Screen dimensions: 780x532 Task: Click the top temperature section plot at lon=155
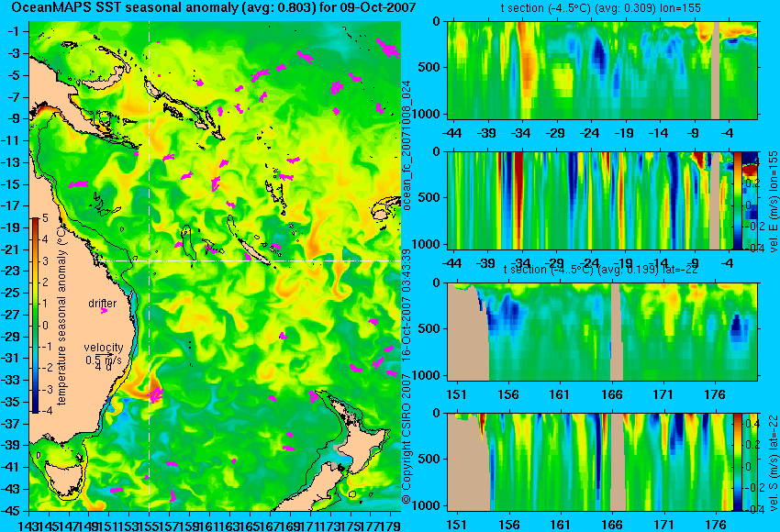tap(602, 70)
